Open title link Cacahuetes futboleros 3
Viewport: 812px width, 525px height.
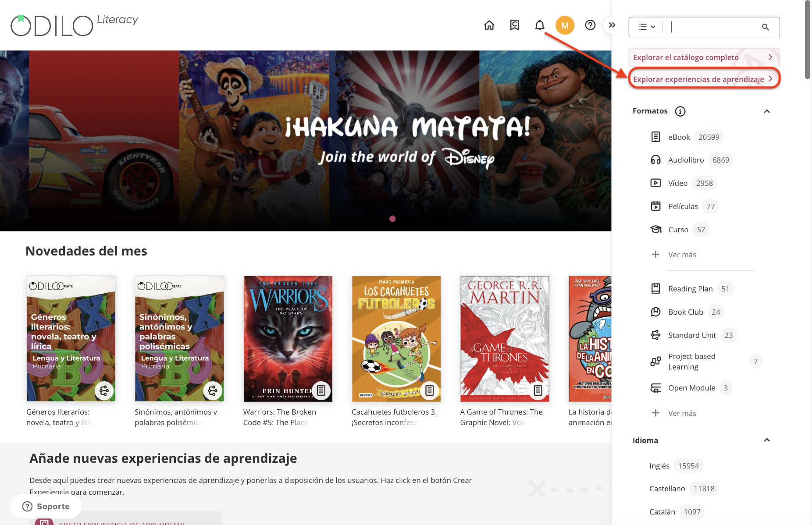[394, 417]
